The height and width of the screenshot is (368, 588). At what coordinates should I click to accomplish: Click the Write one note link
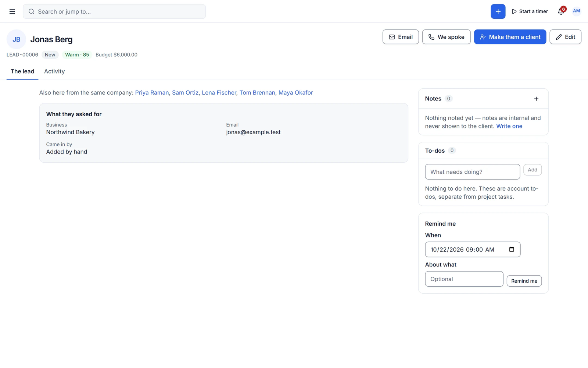[x=509, y=126]
